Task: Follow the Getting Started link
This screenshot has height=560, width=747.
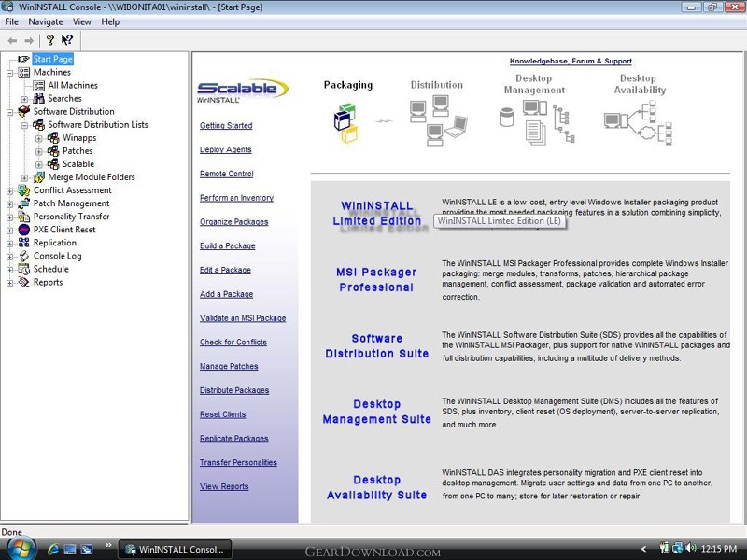Action: [x=226, y=126]
